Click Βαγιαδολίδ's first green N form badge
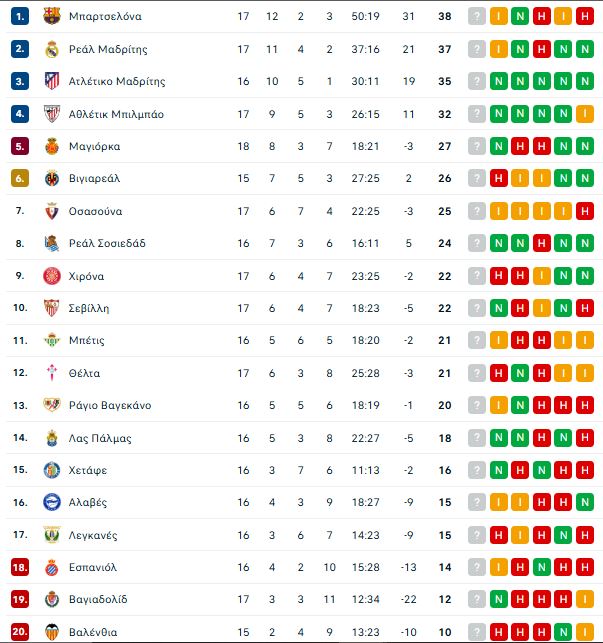Image resolution: width=603 pixels, height=643 pixels. click(498, 599)
